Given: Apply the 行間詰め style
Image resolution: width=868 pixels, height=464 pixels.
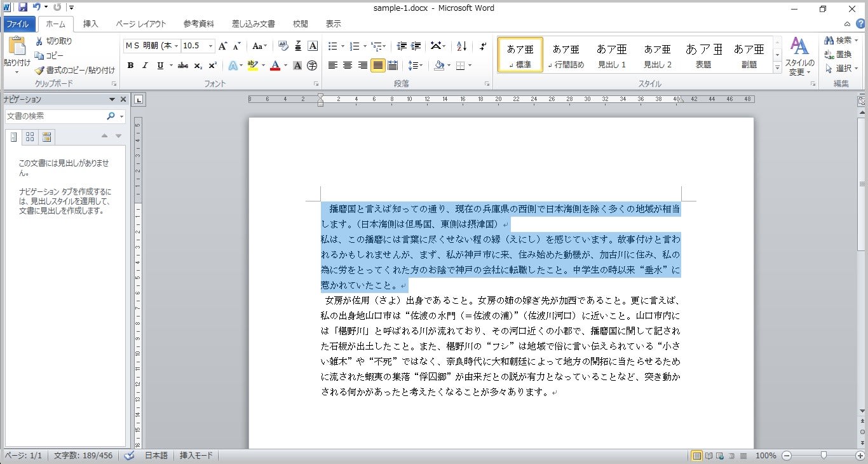Looking at the screenshot, I should pos(566,55).
